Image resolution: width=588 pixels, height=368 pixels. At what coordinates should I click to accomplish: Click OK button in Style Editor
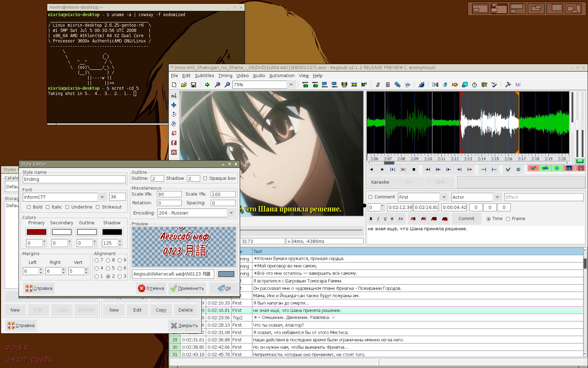tap(224, 288)
